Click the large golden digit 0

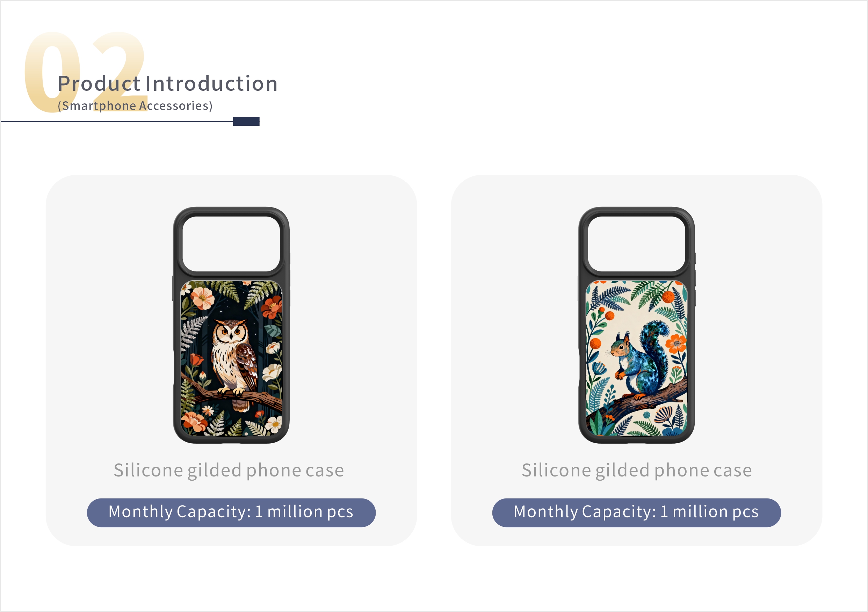[53, 72]
